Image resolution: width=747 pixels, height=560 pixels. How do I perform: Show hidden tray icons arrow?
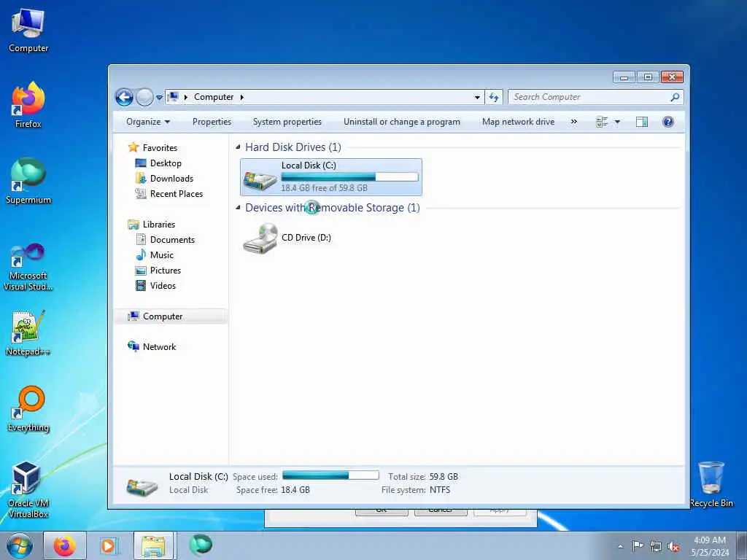tap(620, 546)
